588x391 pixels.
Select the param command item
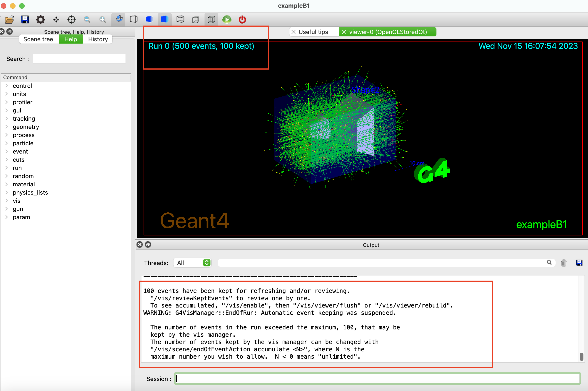click(x=21, y=217)
